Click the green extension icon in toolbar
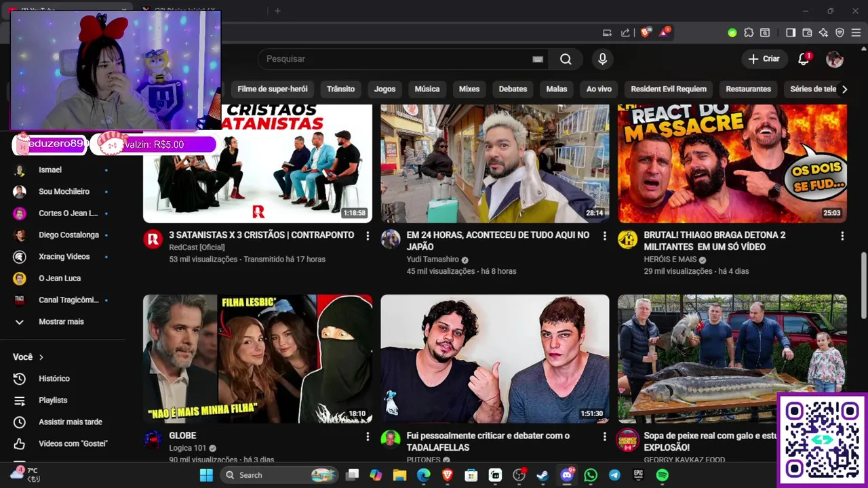868x488 pixels. 732,33
